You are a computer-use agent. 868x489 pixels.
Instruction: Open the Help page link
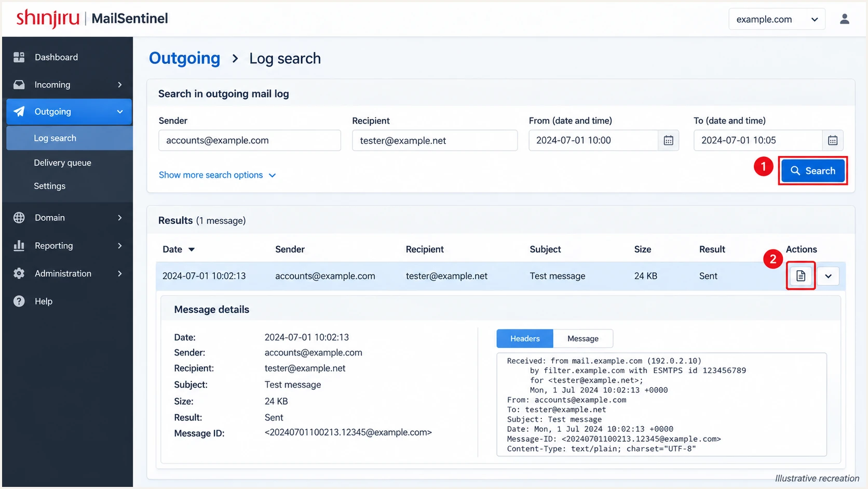pos(44,301)
